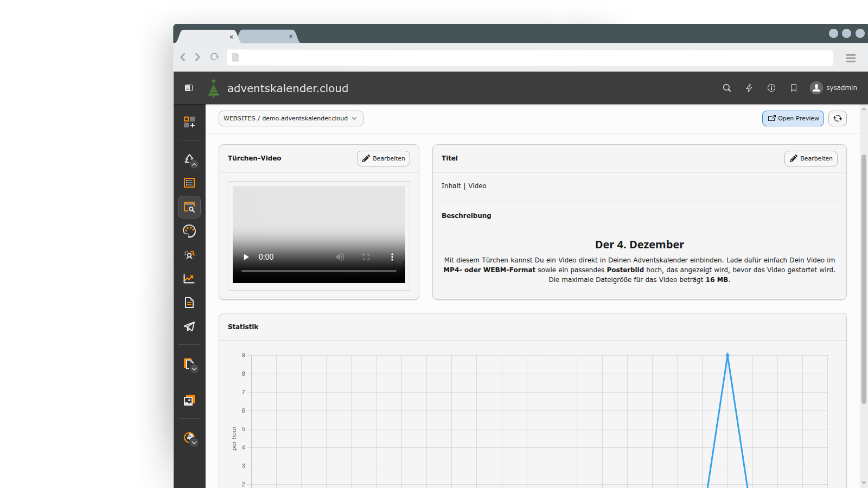Click Bearbeiten in the Titel panel

click(811, 158)
